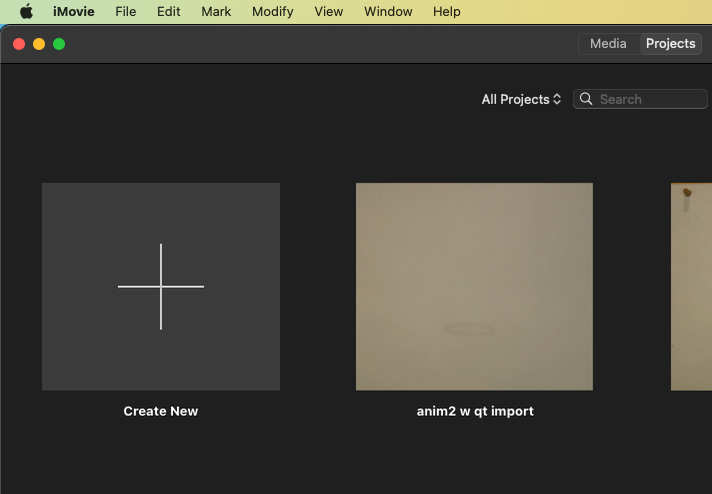Expand the All Projects filter dropdown
The image size is (712, 494).
click(521, 99)
